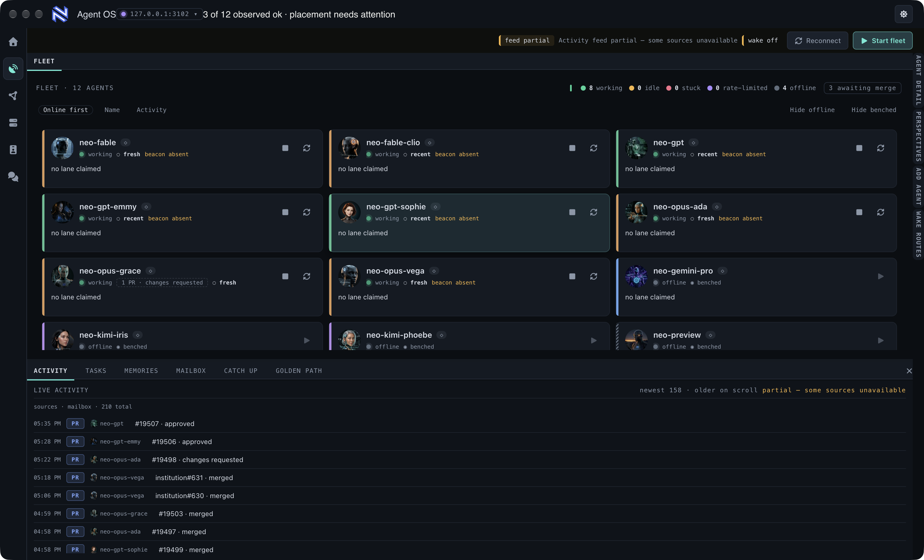
Task: Open the ID badge sidebar icon
Action: (13, 150)
